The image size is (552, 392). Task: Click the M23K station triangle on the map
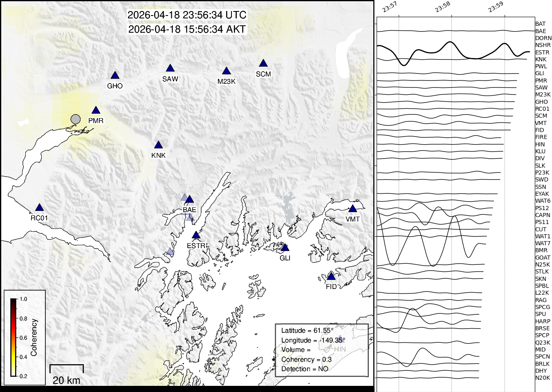point(227,71)
